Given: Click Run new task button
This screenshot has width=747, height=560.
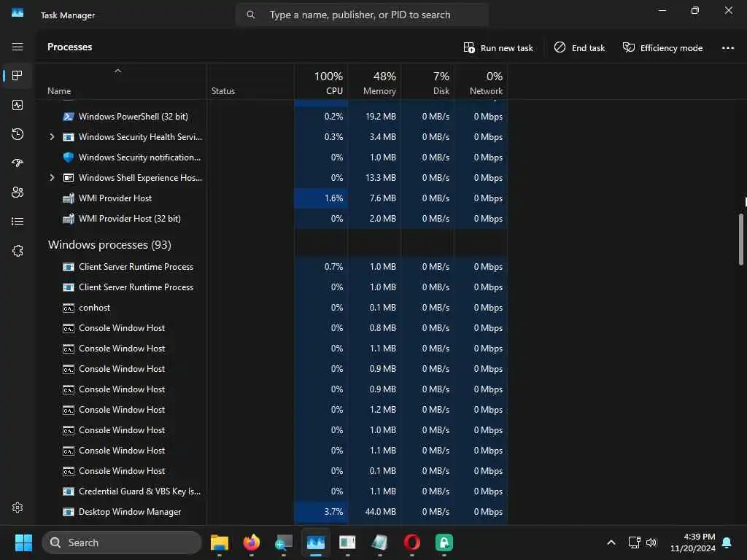Looking at the screenshot, I should (x=498, y=47).
